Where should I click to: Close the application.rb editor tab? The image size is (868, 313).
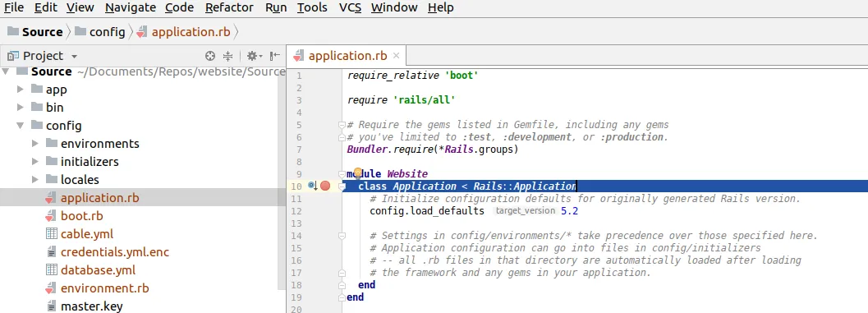point(396,56)
